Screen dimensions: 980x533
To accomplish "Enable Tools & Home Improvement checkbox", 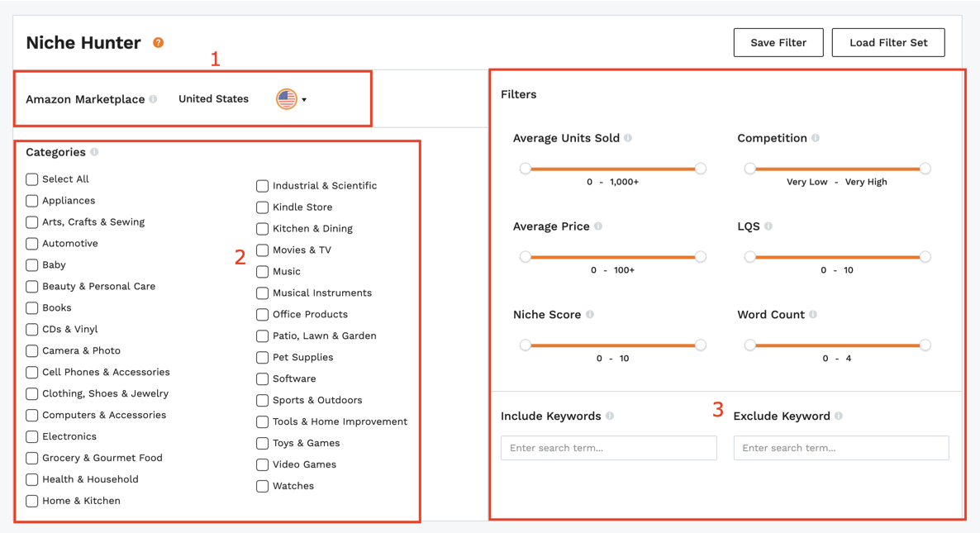I will 263,421.
